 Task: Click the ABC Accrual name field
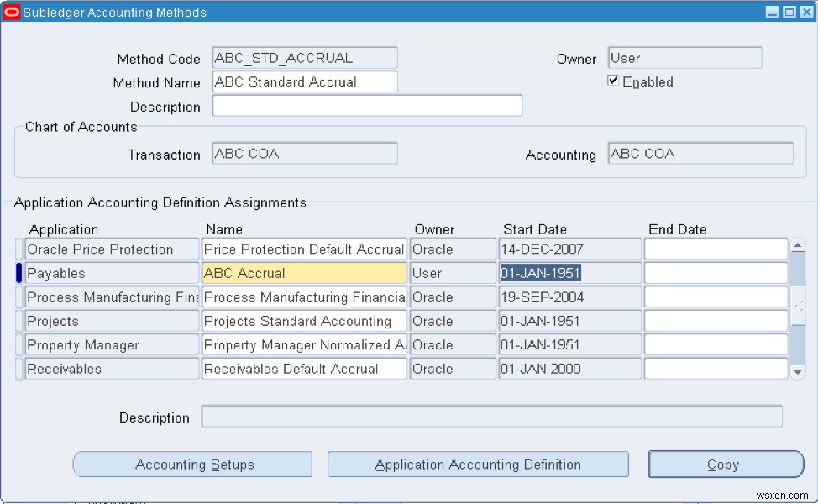pos(304,273)
